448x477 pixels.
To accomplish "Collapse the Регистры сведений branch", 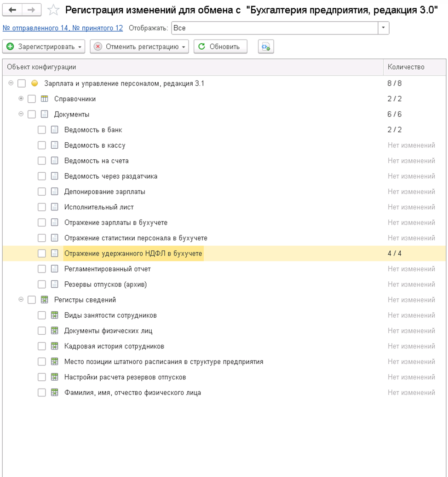I will pyautogui.click(x=21, y=299).
